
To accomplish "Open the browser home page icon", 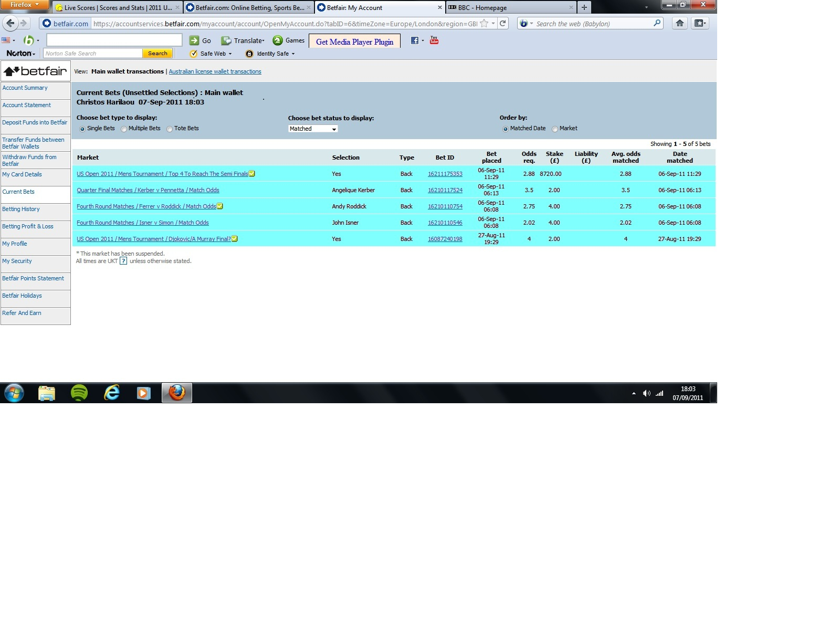I will (x=680, y=23).
